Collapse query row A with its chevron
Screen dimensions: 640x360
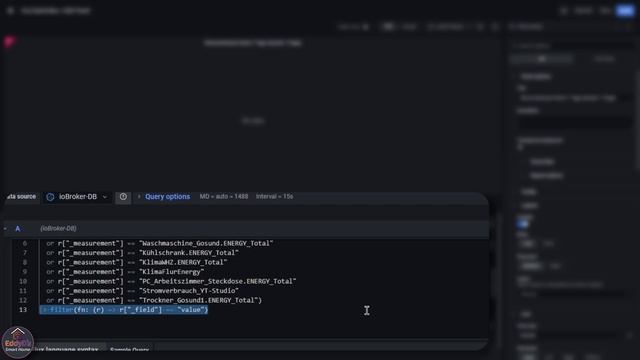pyautogui.click(x=5, y=229)
